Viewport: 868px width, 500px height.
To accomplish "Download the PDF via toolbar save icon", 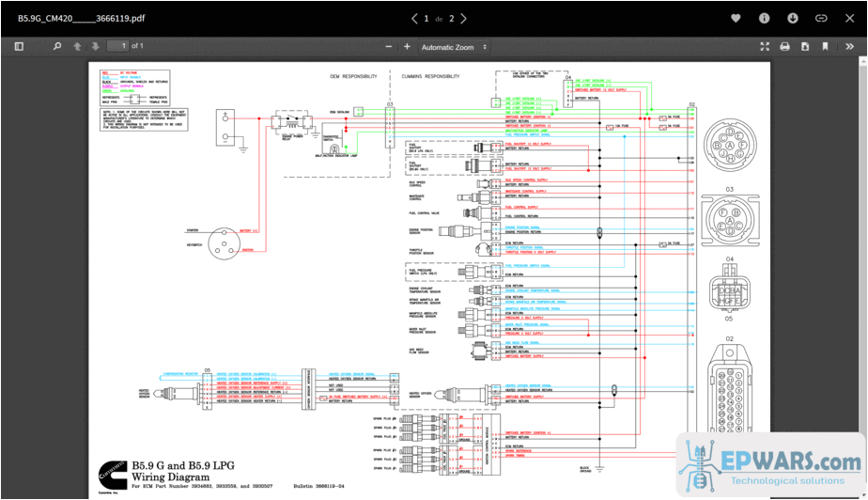I will tap(805, 46).
